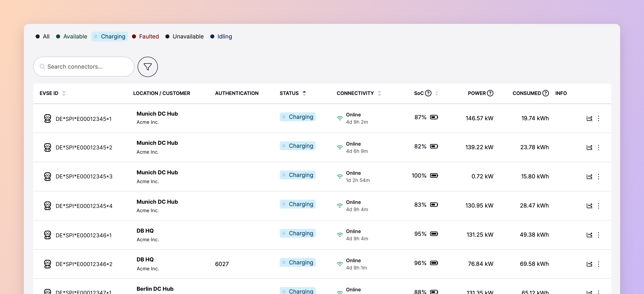Viewport: 644px width, 294px height.
Task: Click connectivity time 4d 6h 9m
Action: [357, 151]
